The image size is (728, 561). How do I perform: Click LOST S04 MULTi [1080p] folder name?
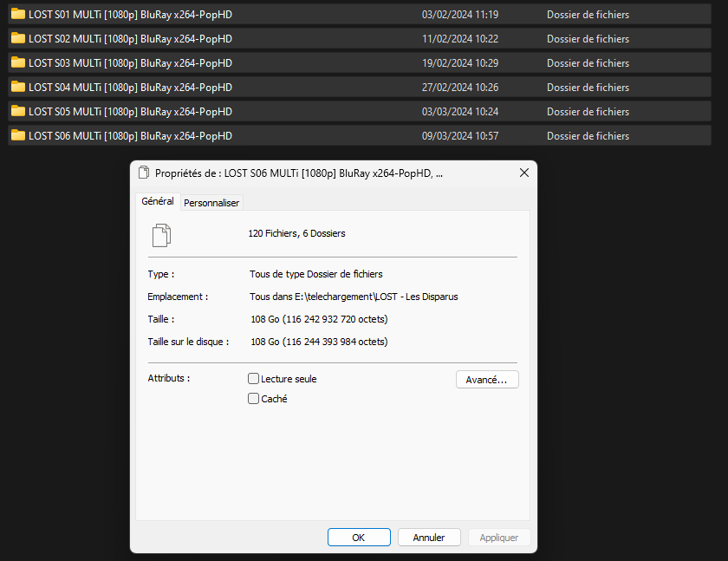click(x=131, y=87)
